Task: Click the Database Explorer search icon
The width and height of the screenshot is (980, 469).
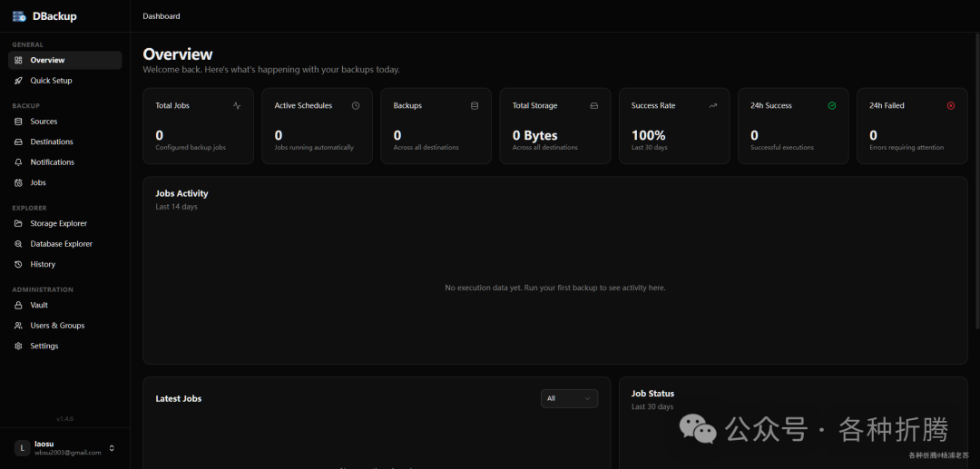Action: point(18,244)
